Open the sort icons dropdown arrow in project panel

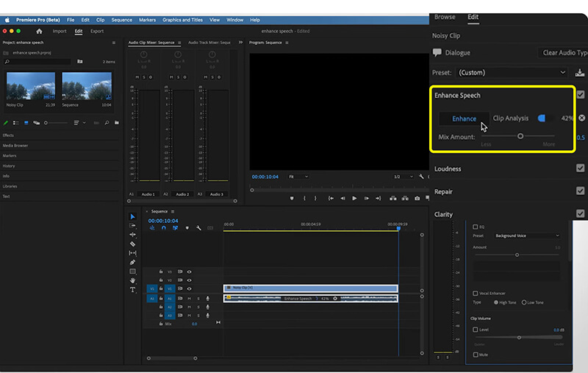84,123
